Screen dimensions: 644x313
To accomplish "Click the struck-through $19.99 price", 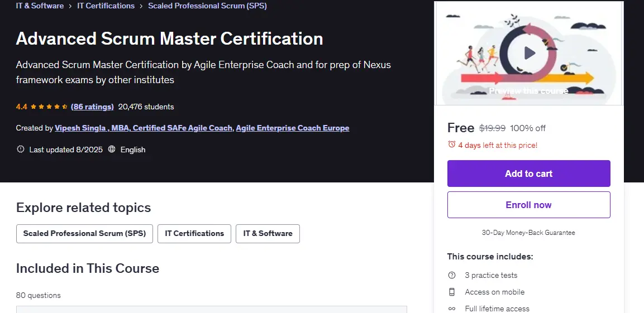I will pyautogui.click(x=492, y=128).
